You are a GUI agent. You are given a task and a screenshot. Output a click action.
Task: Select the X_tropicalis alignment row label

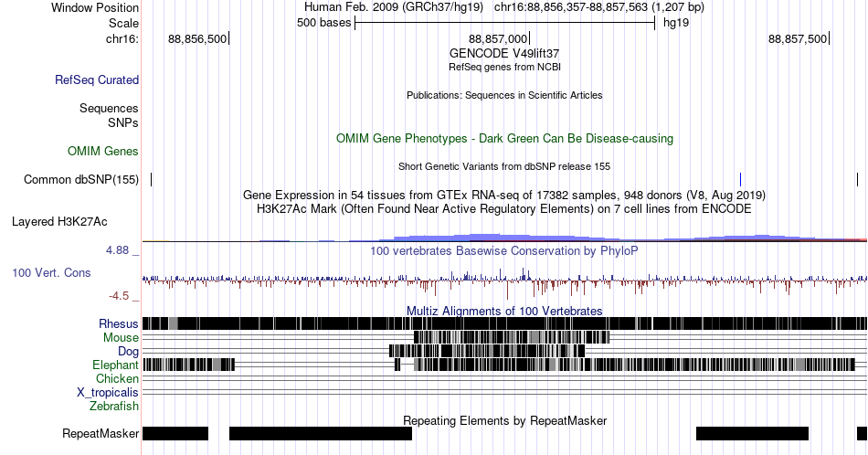pyautogui.click(x=108, y=393)
